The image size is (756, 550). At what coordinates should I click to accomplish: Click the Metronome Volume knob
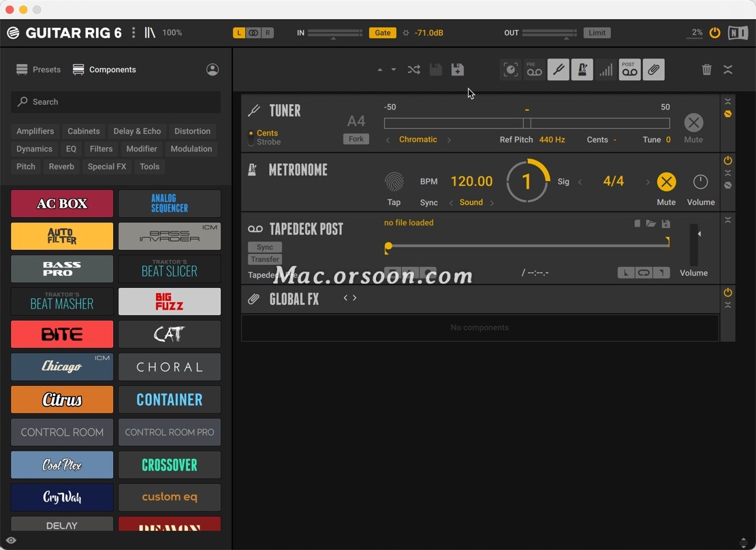pos(700,182)
